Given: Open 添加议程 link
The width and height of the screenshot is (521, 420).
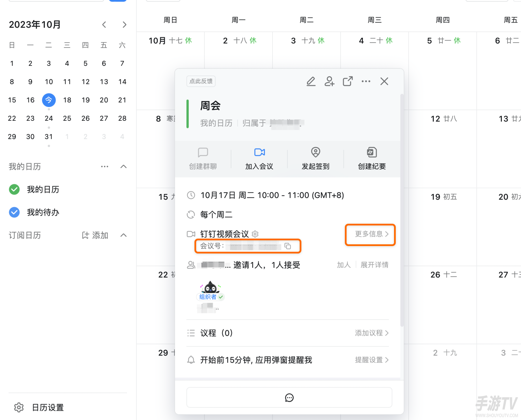Looking at the screenshot, I should click(372, 333).
